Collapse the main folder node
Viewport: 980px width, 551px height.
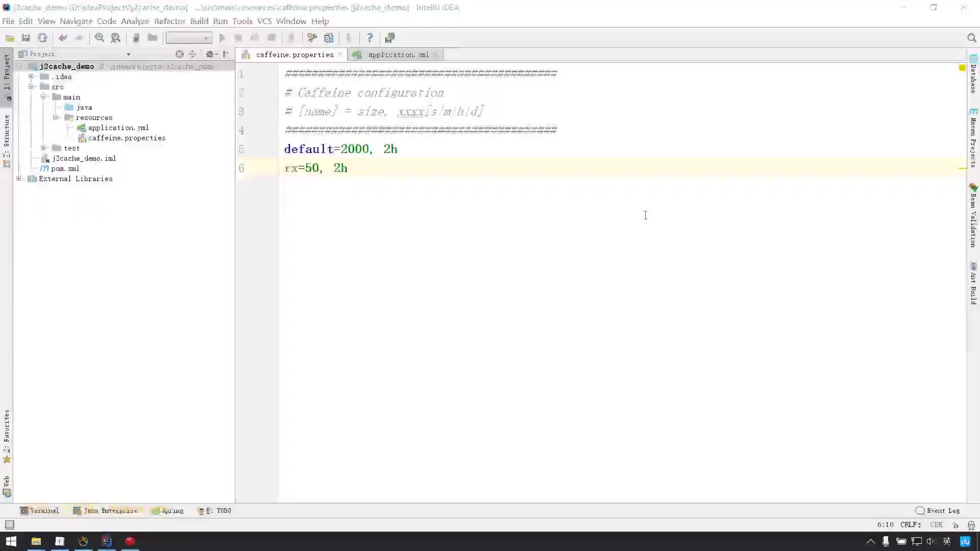tap(43, 97)
